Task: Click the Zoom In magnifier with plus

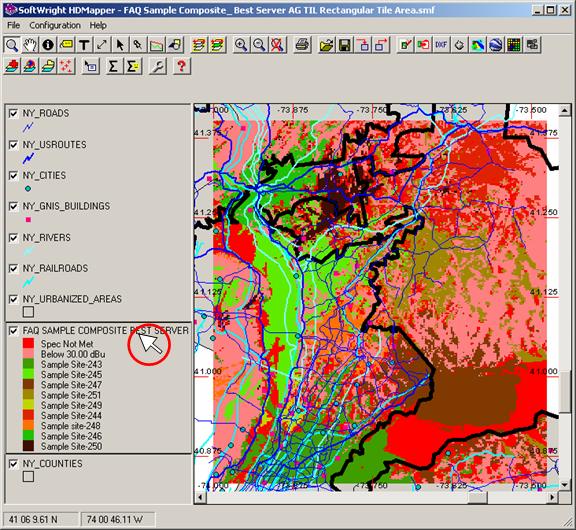Action: 241,45
